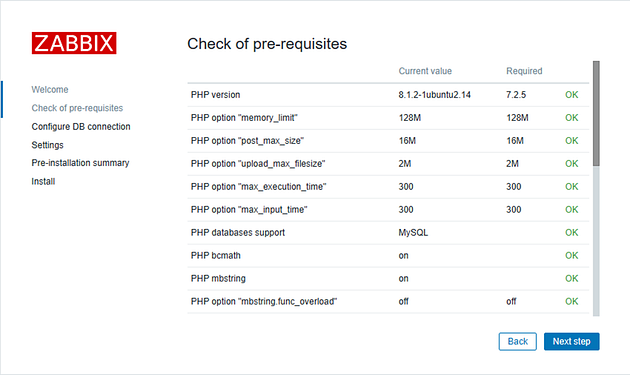Screen dimensions: 630x375
Task: Click the PHP version row label
Action: [x=215, y=95]
